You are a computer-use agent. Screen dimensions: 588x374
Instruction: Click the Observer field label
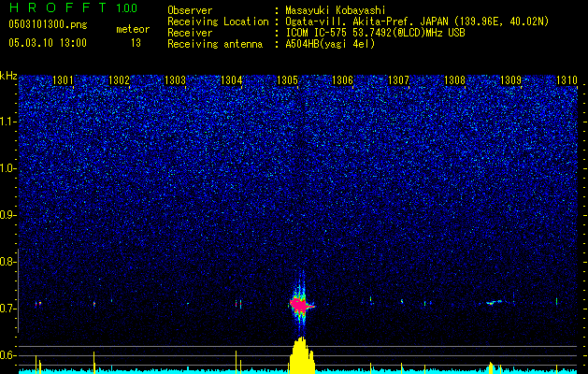tap(190, 10)
